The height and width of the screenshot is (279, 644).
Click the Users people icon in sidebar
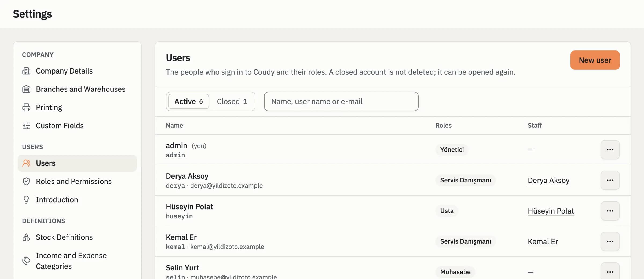(x=26, y=163)
